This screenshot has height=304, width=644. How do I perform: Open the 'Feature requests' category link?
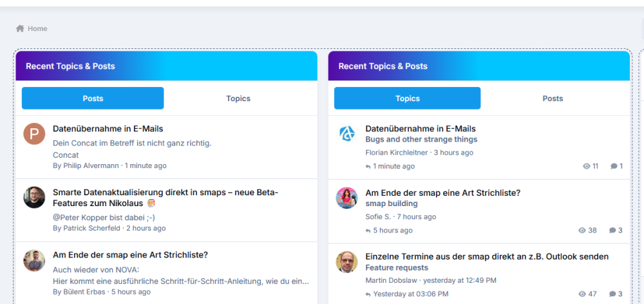397,267
